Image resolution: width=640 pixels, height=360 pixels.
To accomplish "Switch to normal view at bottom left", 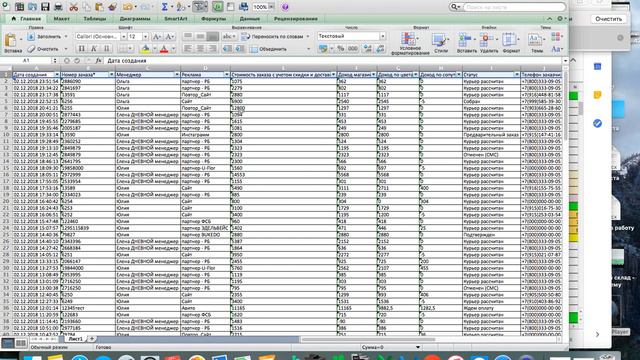I will coord(8,343).
